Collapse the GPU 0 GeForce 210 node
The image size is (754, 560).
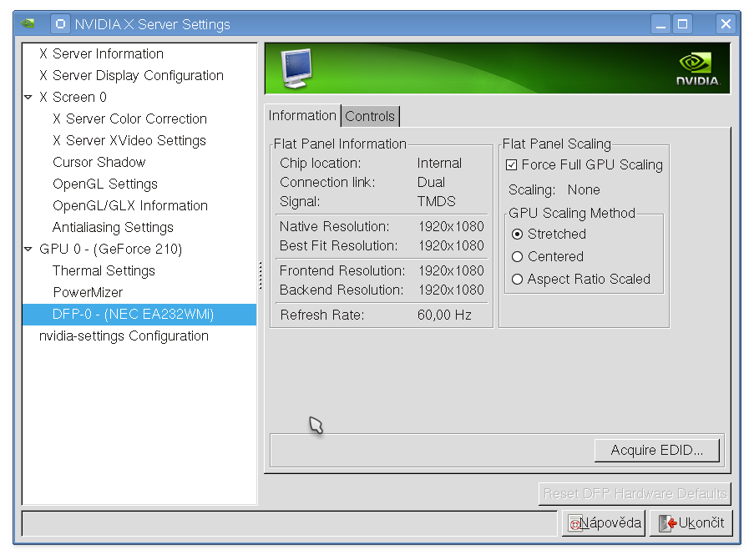(x=28, y=249)
